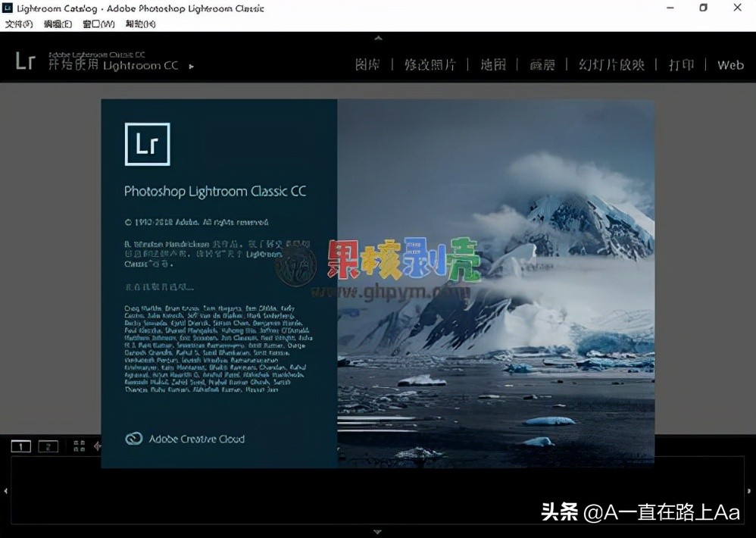Click Photoshop Lightroom Classic CC splash title

[x=215, y=192]
